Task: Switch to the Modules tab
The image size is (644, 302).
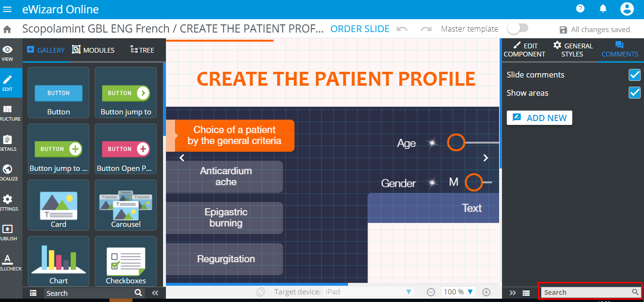Action: (94, 50)
